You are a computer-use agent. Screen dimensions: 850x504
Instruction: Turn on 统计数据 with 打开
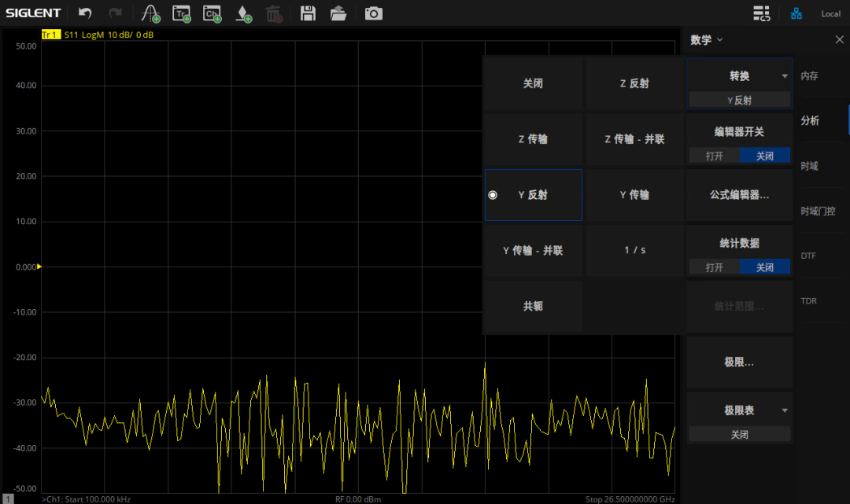[714, 267]
